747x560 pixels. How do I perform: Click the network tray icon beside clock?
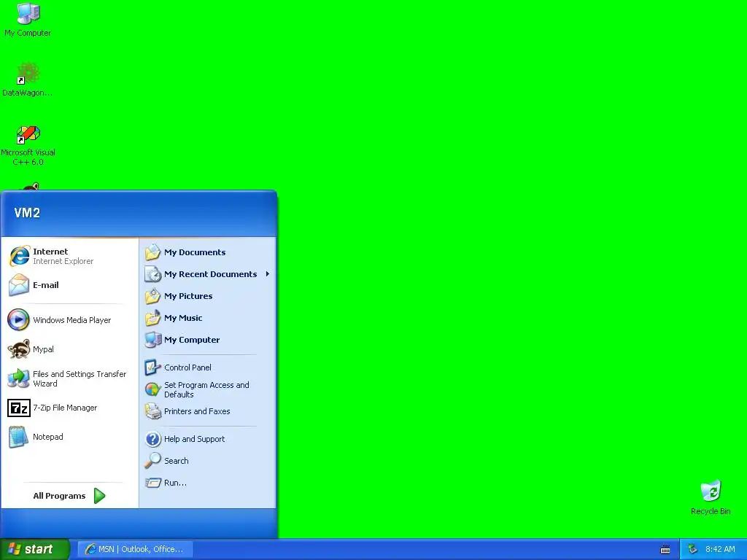click(692, 549)
